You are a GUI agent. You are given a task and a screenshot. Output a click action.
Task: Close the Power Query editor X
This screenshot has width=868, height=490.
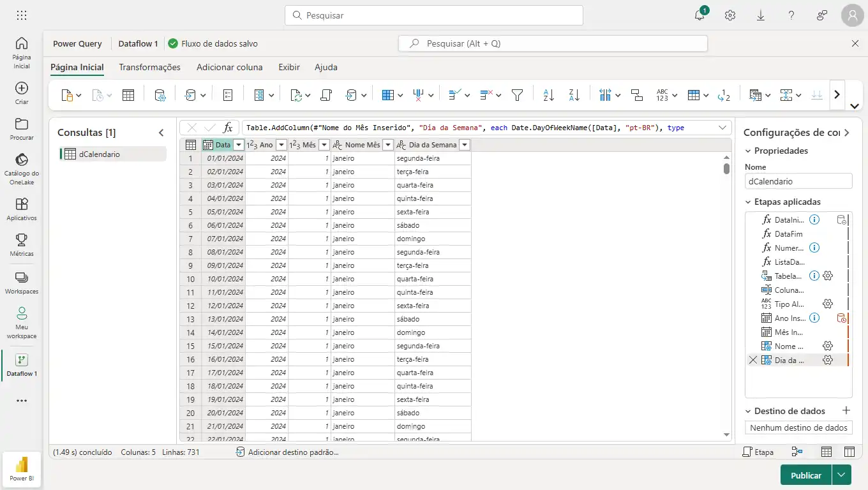(855, 43)
